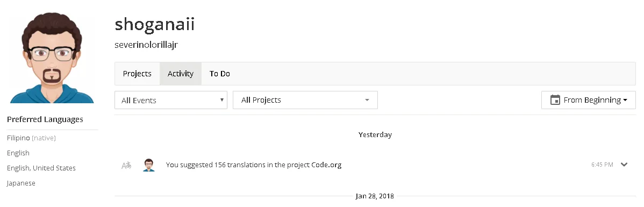Click the English, United States language entry

pyautogui.click(x=41, y=168)
